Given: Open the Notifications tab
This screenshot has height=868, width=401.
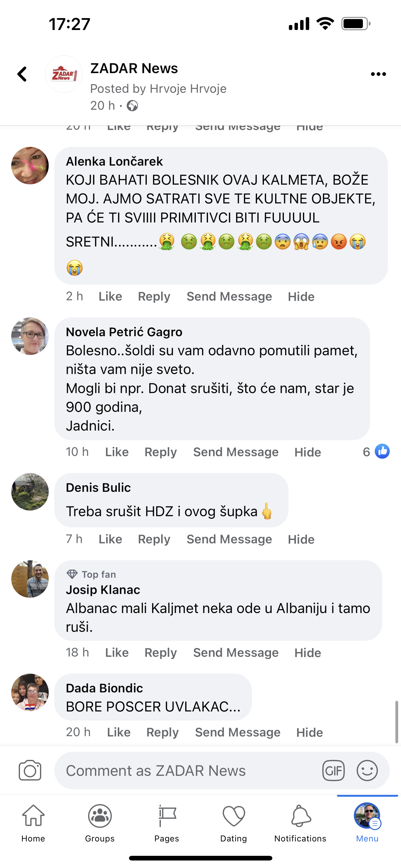Looking at the screenshot, I should [x=300, y=823].
